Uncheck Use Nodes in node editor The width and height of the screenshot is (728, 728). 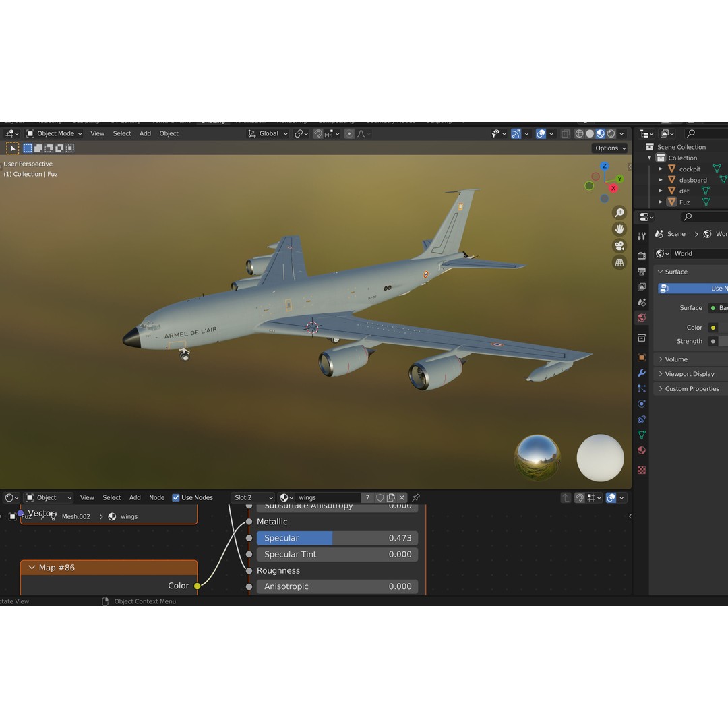[175, 497]
